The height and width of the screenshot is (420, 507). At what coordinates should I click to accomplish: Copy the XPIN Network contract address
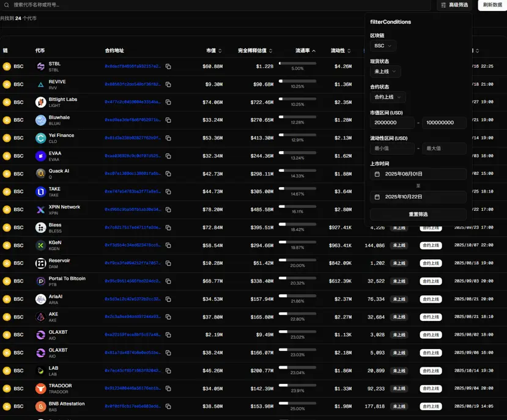click(x=168, y=210)
